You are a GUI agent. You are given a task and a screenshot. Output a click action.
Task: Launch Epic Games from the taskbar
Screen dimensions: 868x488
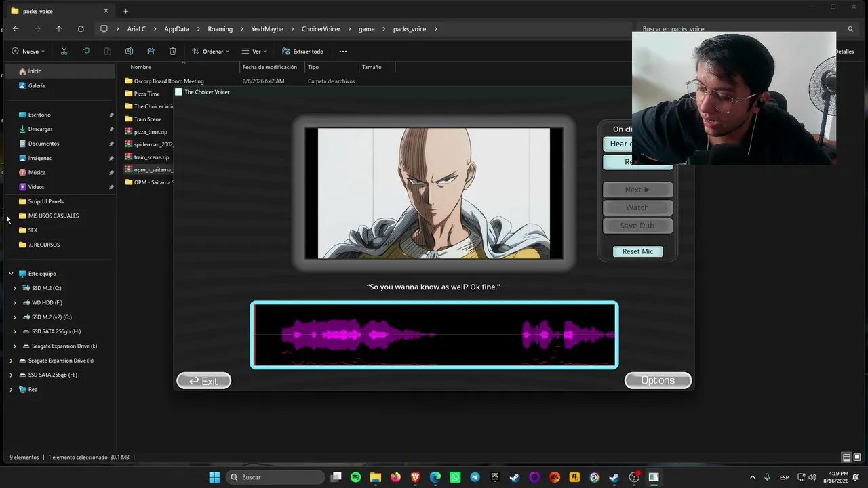pos(495,477)
